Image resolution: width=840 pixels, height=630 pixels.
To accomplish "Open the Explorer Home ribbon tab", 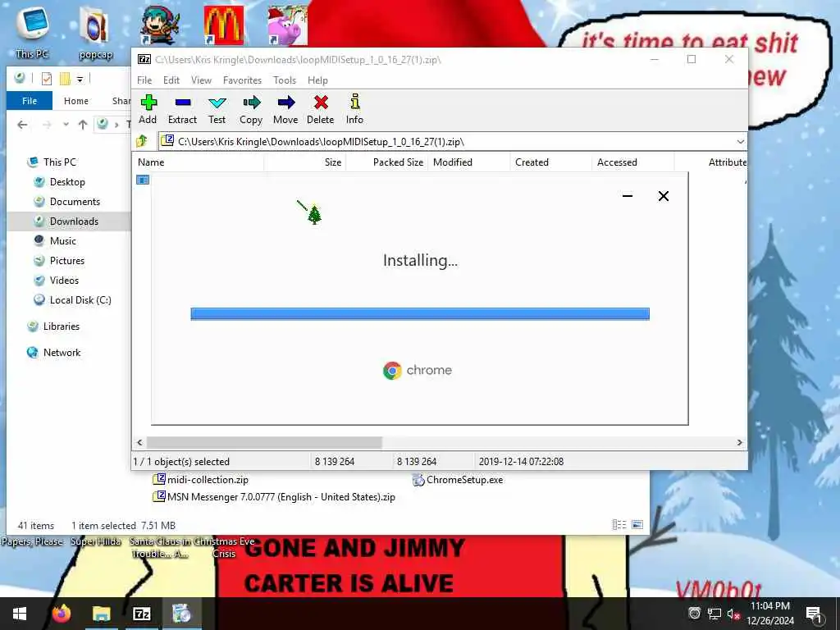I will [76, 101].
